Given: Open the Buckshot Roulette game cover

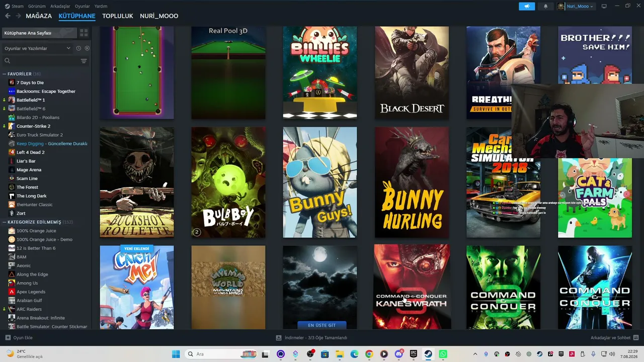Looking at the screenshot, I should (x=137, y=182).
